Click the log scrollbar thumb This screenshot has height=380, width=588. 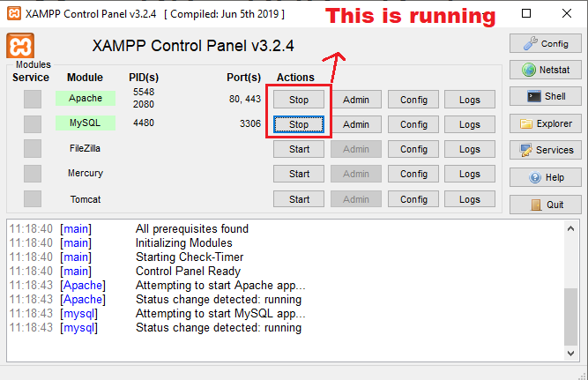(570, 317)
